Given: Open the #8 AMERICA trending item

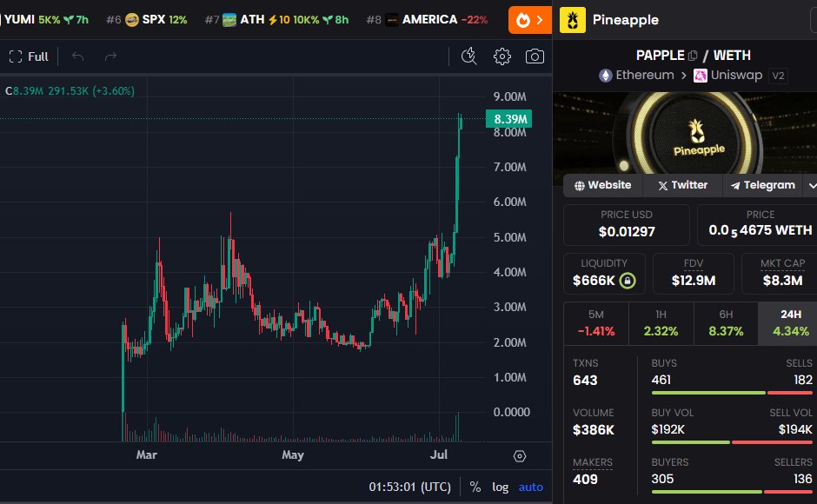Looking at the screenshot, I should tap(427, 20).
